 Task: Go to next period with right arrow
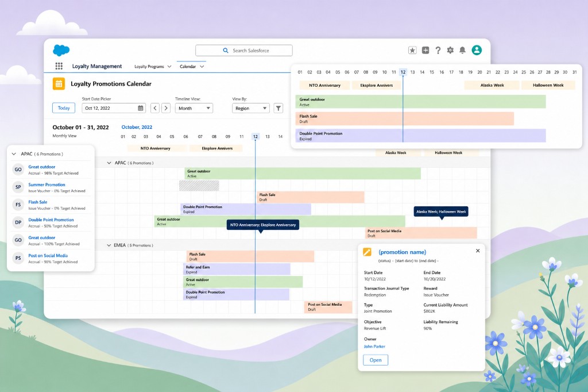(x=166, y=108)
